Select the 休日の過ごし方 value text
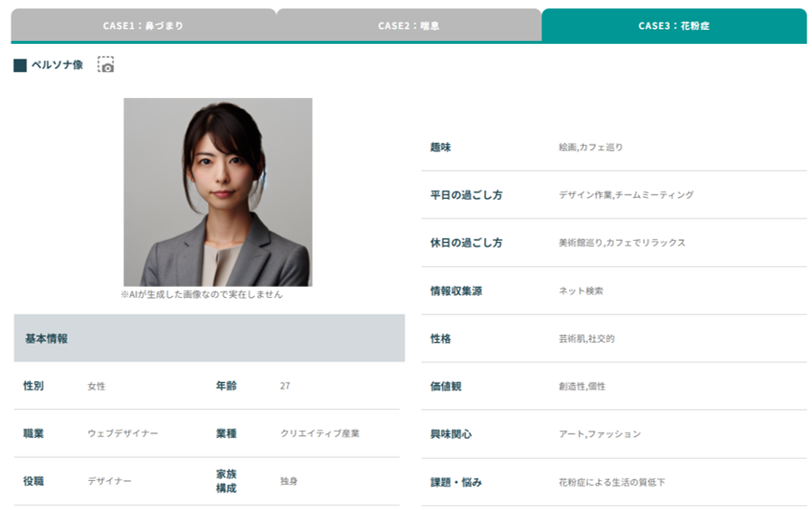Screen dimensions: 812x510 pyautogui.click(x=621, y=243)
